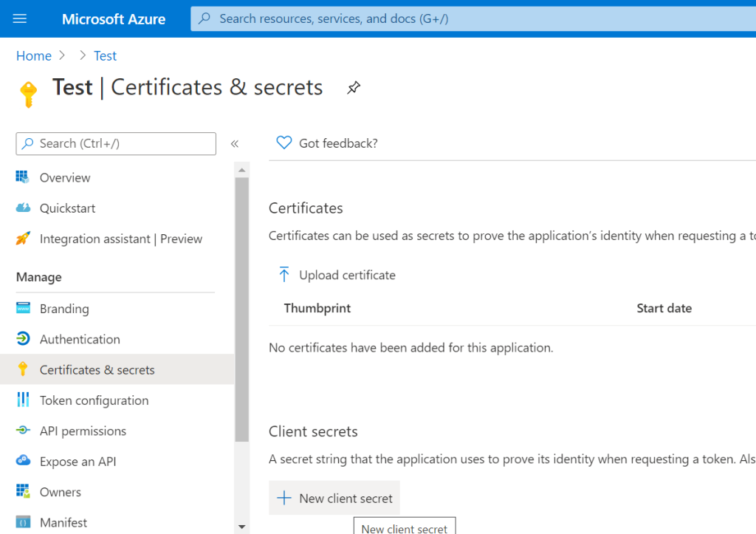
Task: Click the feedback heart icon
Action: [284, 143]
